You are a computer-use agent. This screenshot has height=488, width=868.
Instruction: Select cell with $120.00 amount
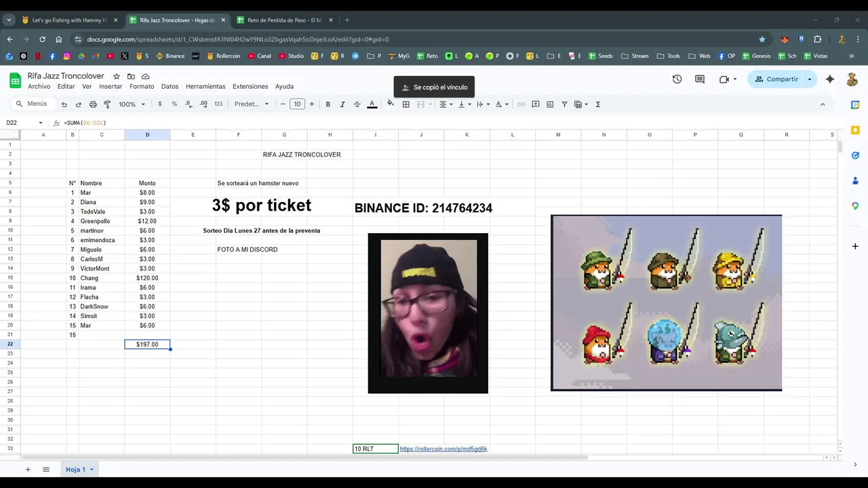(x=147, y=278)
